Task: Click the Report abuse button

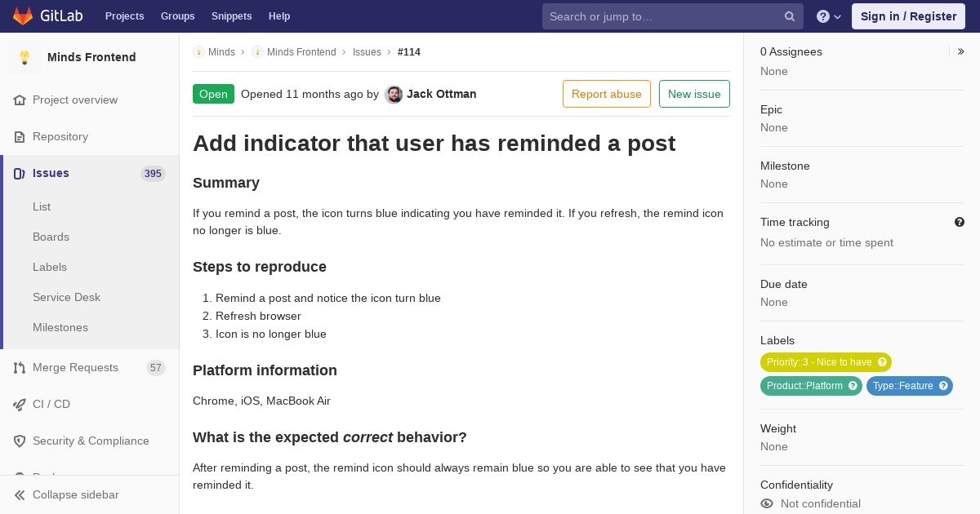Action: (x=607, y=94)
